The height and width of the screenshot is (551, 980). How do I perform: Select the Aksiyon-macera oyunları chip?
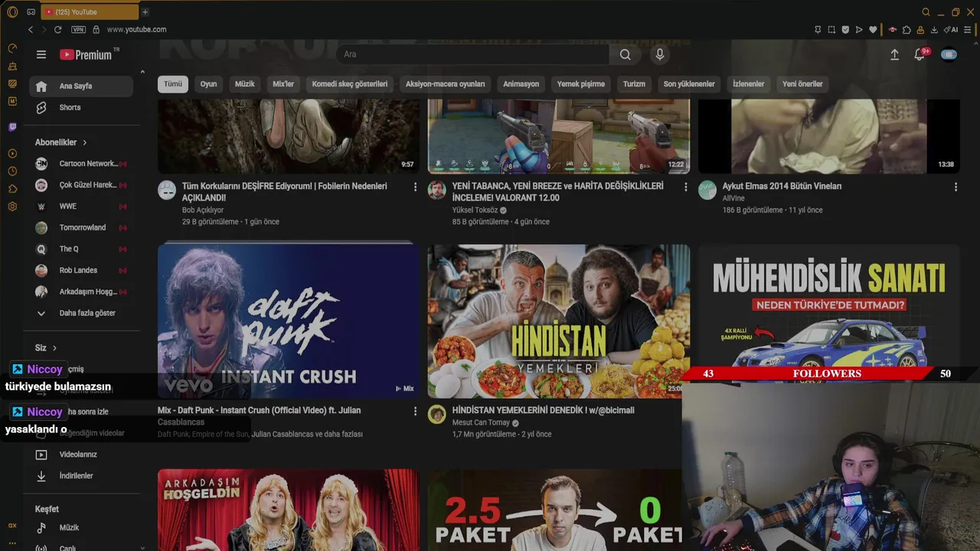pos(446,84)
